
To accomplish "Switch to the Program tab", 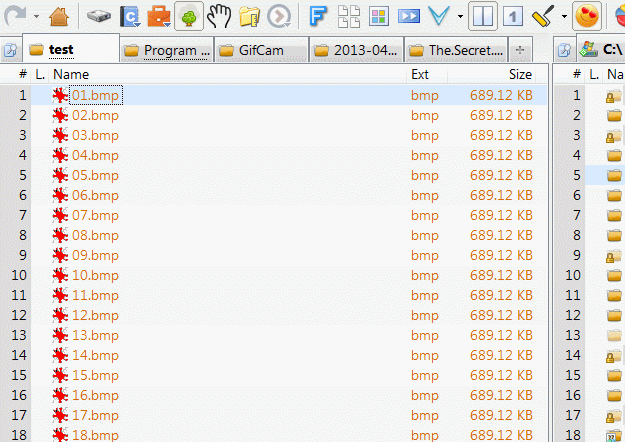I will click(167, 50).
